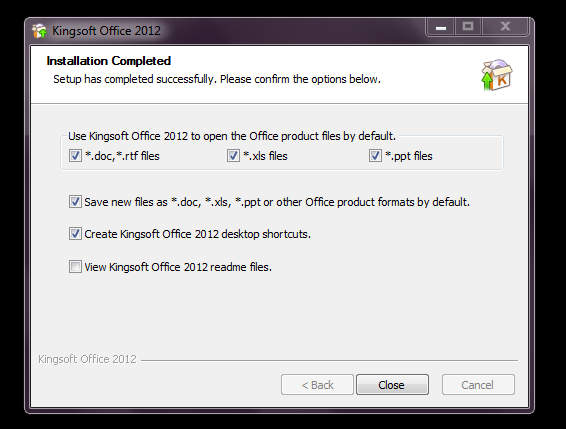Close the window with the title bar X
566x429 pixels.
[x=505, y=27]
